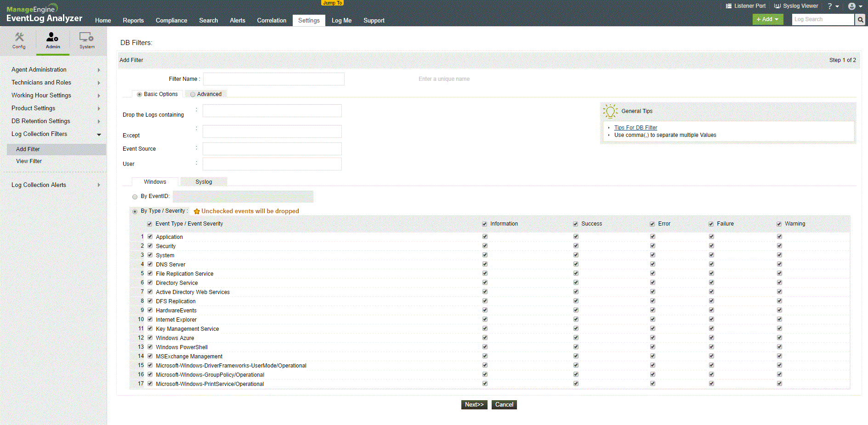Open the Add dropdown in top bar

tap(767, 19)
